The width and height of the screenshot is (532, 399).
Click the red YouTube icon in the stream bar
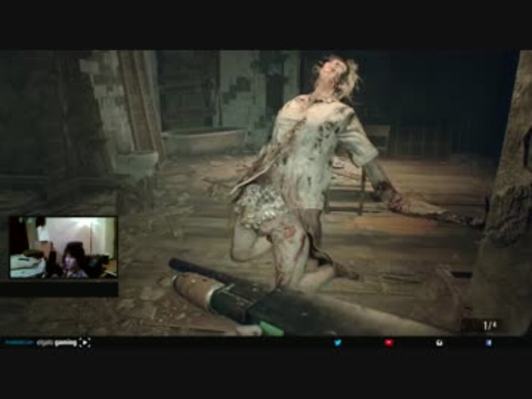(x=389, y=342)
